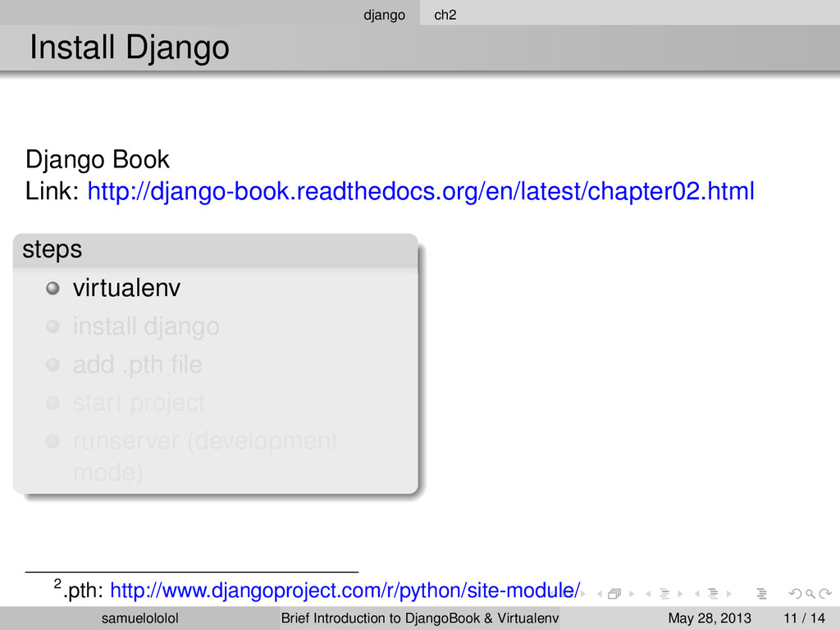840x630 pixels.
Task: Click the 'Install Django' frame title
Action: (x=129, y=48)
